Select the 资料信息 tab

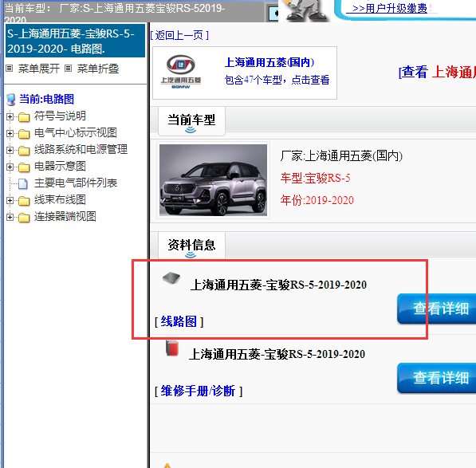click(191, 246)
